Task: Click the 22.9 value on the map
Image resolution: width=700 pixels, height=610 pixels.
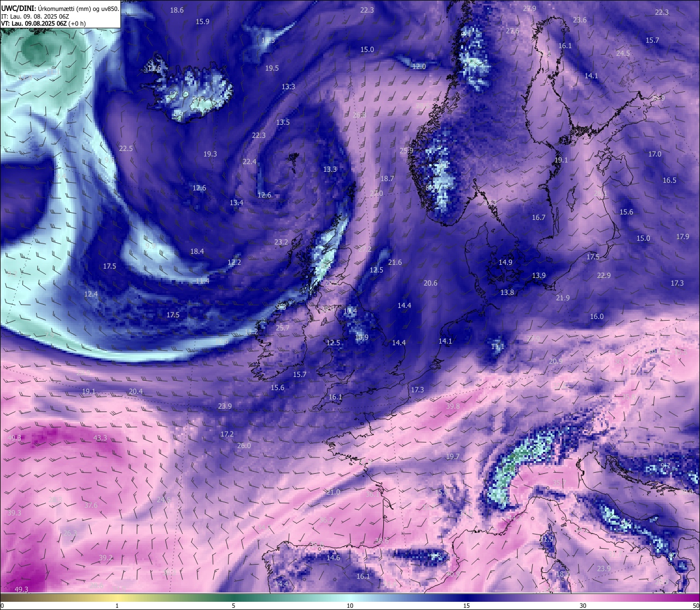Action: coord(604,275)
